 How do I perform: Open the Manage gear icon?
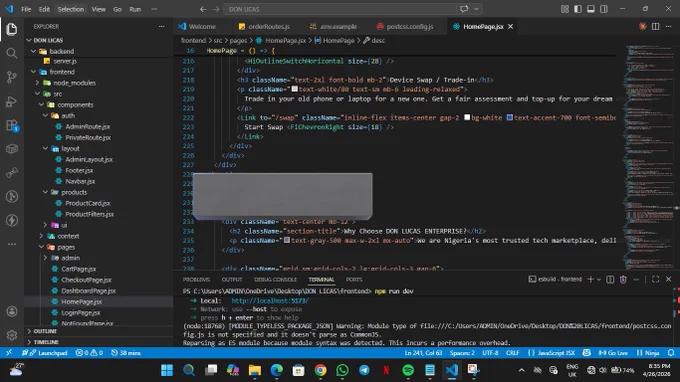pyautogui.click(x=12, y=335)
